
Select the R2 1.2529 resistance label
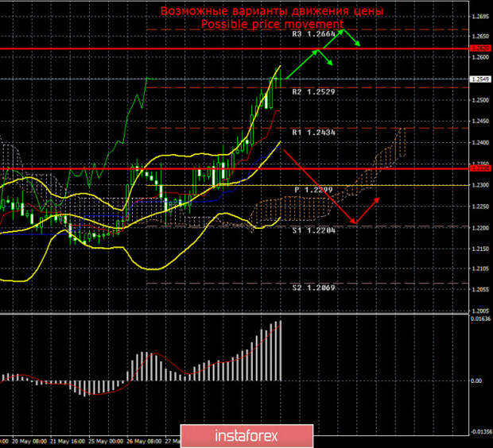[312, 93]
